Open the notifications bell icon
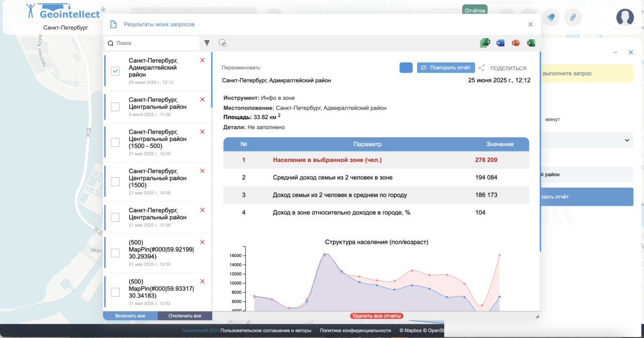This screenshot has width=644, height=338. coord(551,18)
